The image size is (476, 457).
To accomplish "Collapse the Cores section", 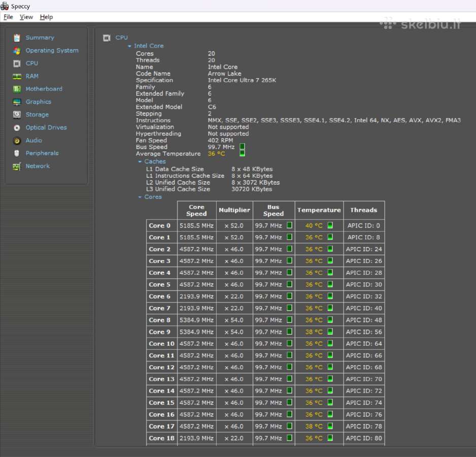I will click(x=140, y=197).
